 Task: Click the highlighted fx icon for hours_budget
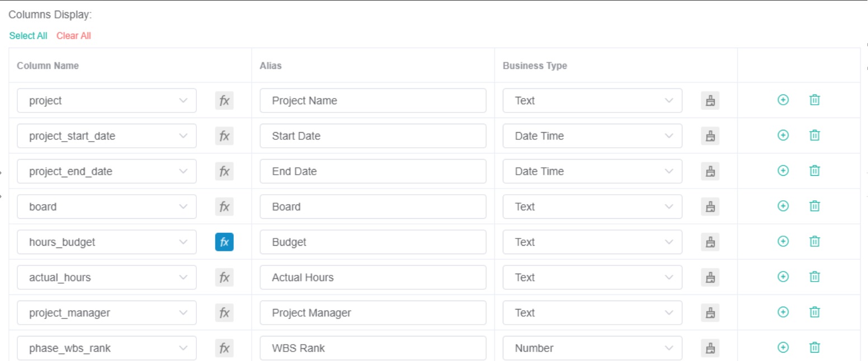click(x=224, y=242)
